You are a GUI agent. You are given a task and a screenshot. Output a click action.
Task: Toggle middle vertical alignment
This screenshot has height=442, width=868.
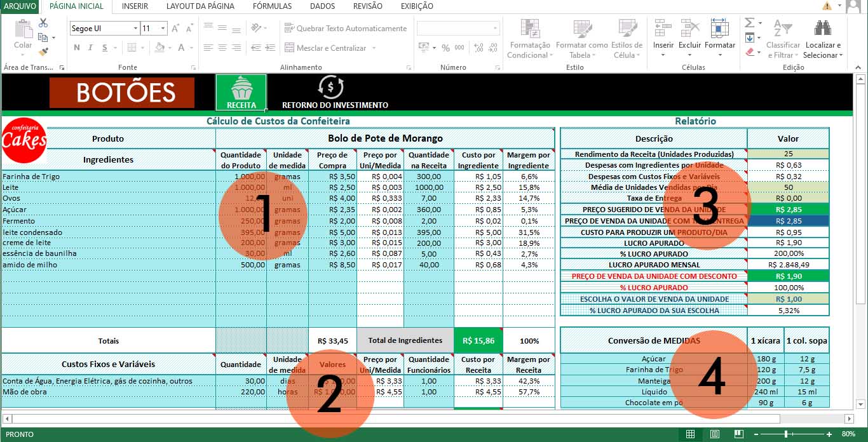[222, 28]
